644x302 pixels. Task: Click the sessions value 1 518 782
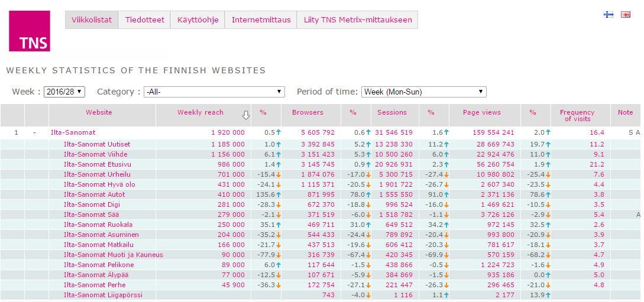click(397, 215)
